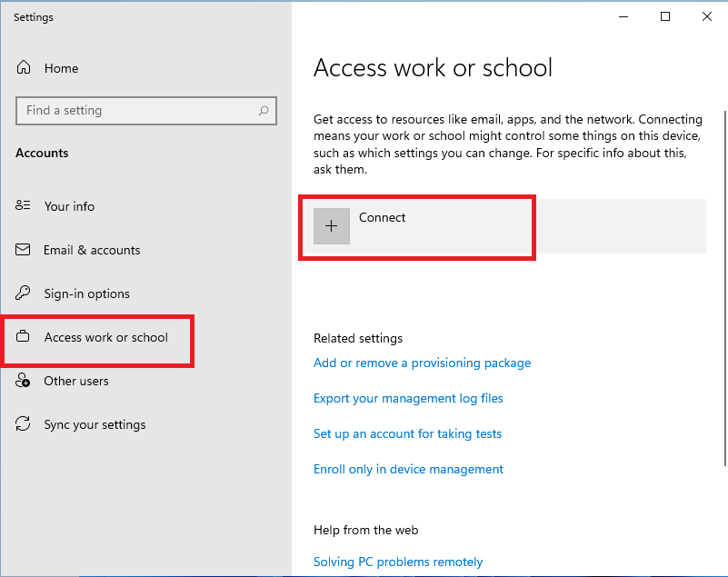Screen dimensions: 728x577
Task: Open Add or remove a provisioning package
Action: [422, 363]
